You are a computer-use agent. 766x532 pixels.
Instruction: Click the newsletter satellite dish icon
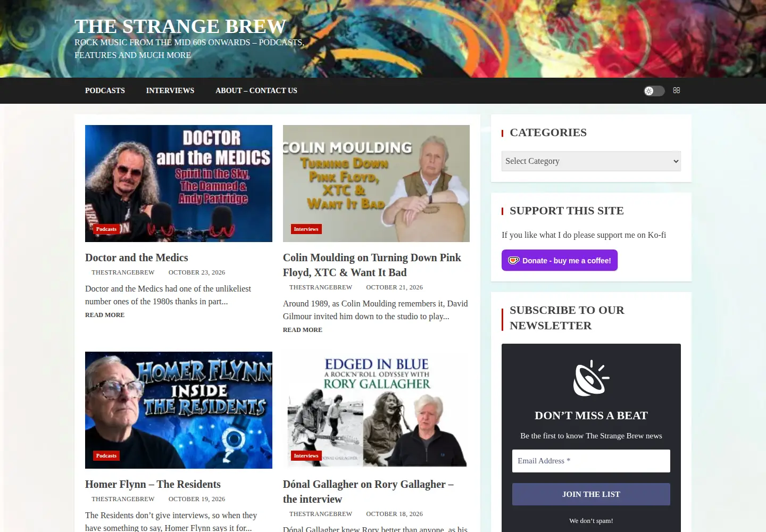coord(591,378)
